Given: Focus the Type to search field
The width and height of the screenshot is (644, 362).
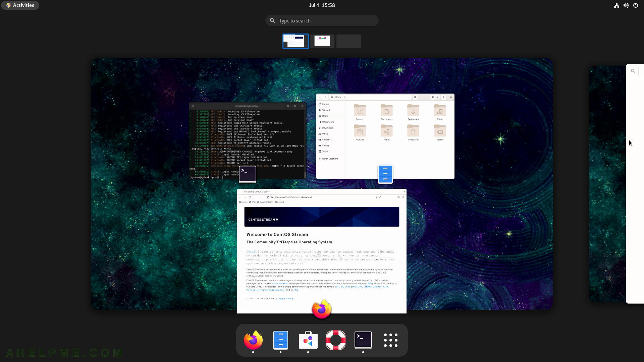Looking at the screenshot, I should [322, 21].
